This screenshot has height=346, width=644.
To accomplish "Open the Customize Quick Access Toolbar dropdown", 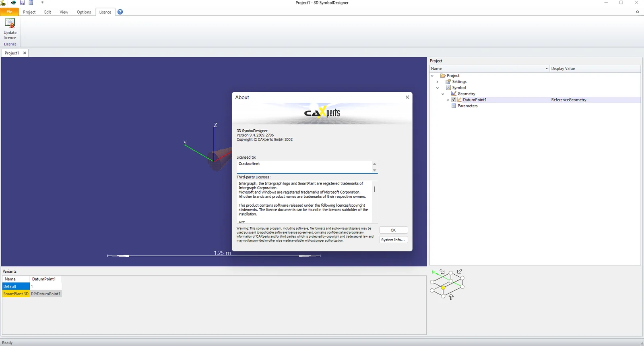I will [42, 3].
